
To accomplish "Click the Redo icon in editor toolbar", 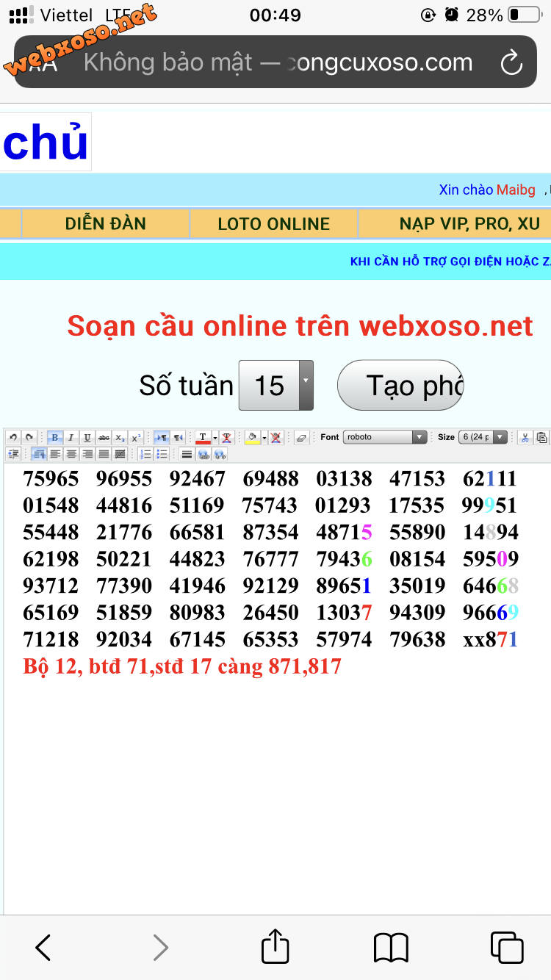I will click(x=29, y=437).
